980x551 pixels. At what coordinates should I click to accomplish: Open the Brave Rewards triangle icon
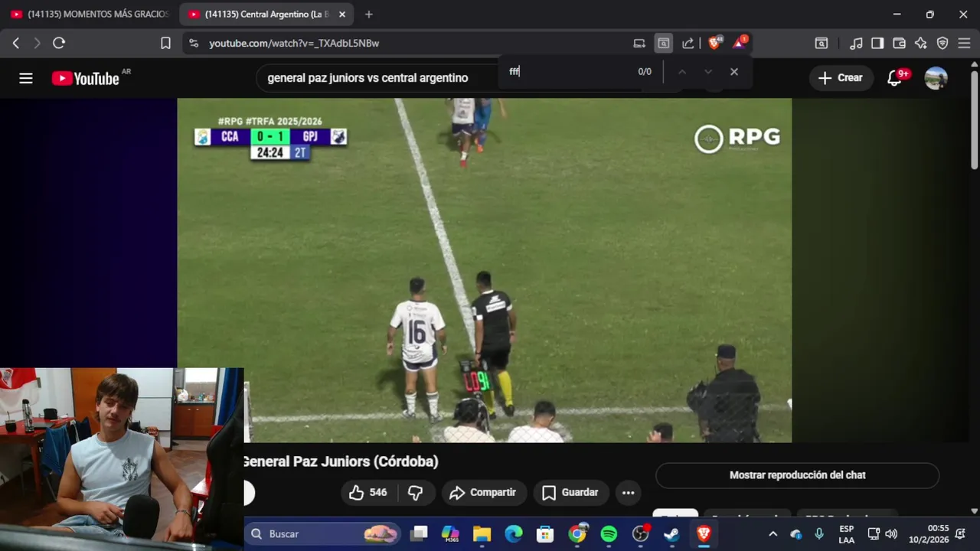point(740,43)
